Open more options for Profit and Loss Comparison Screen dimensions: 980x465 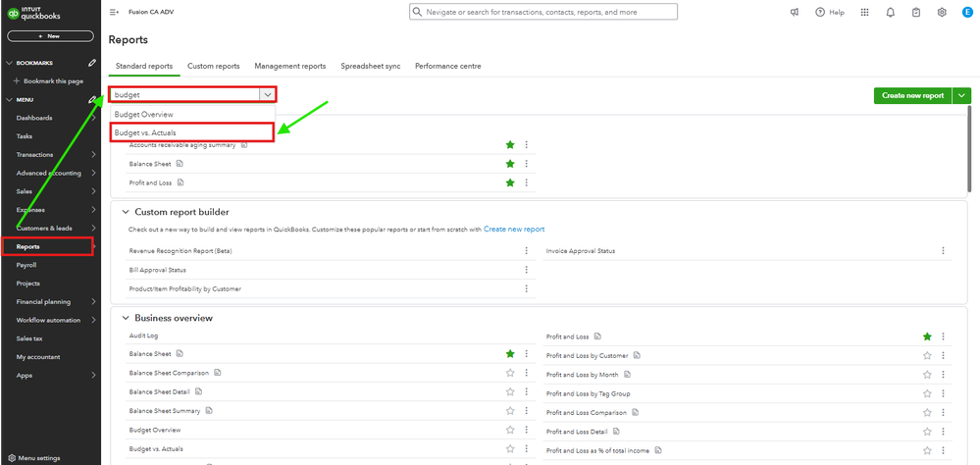click(x=943, y=412)
